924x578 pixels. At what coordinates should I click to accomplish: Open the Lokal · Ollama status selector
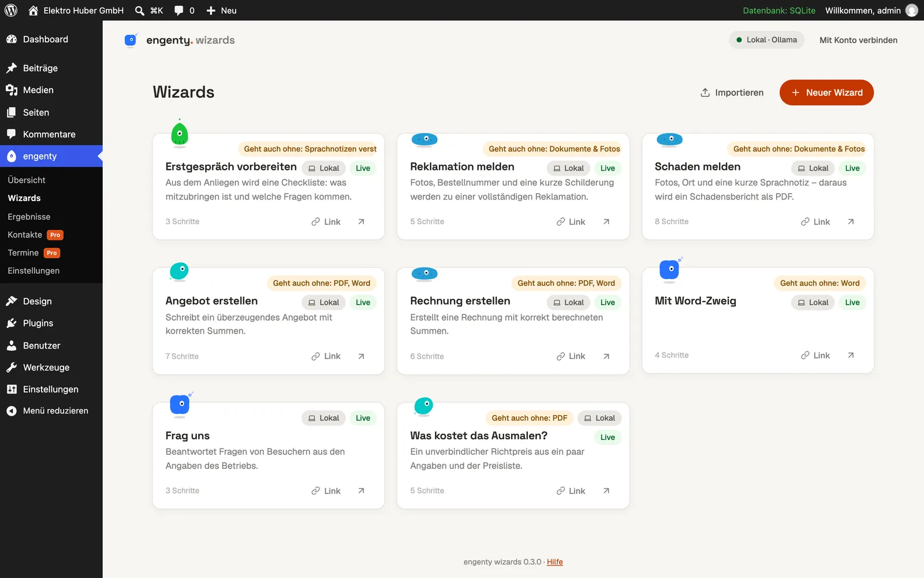[x=766, y=40]
